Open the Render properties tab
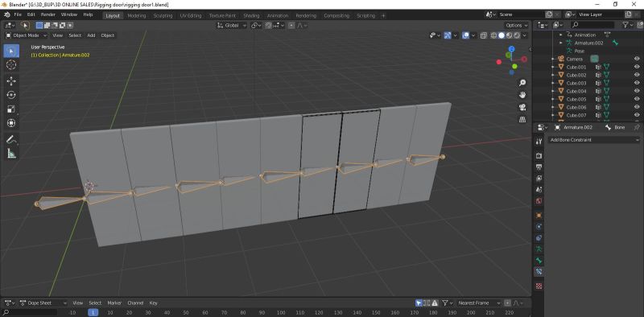 [x=539, y=156]
